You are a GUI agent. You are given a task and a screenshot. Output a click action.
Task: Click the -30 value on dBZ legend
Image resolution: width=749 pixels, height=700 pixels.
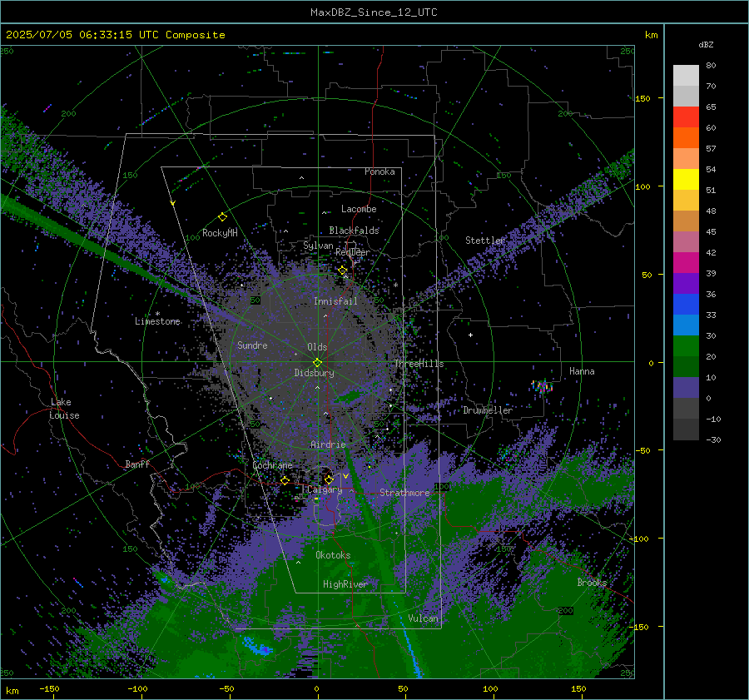tap(713, 440)
